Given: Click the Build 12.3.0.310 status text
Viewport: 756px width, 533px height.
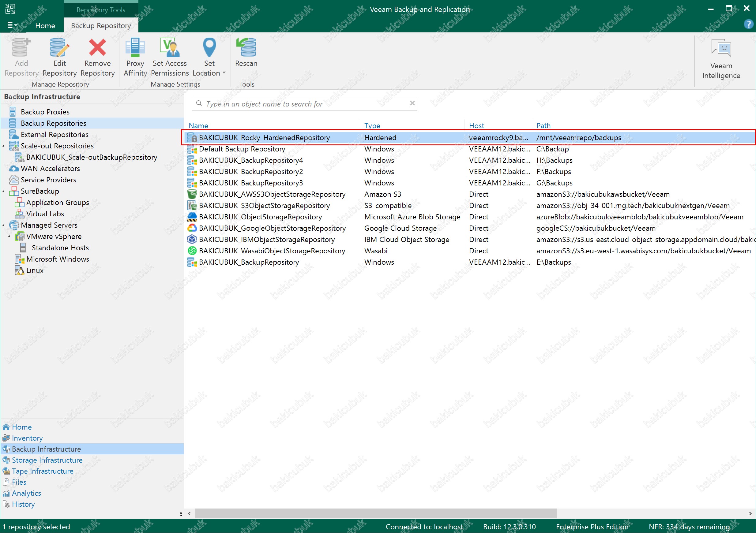Looking at the screenshot, I should click(510, 527).
